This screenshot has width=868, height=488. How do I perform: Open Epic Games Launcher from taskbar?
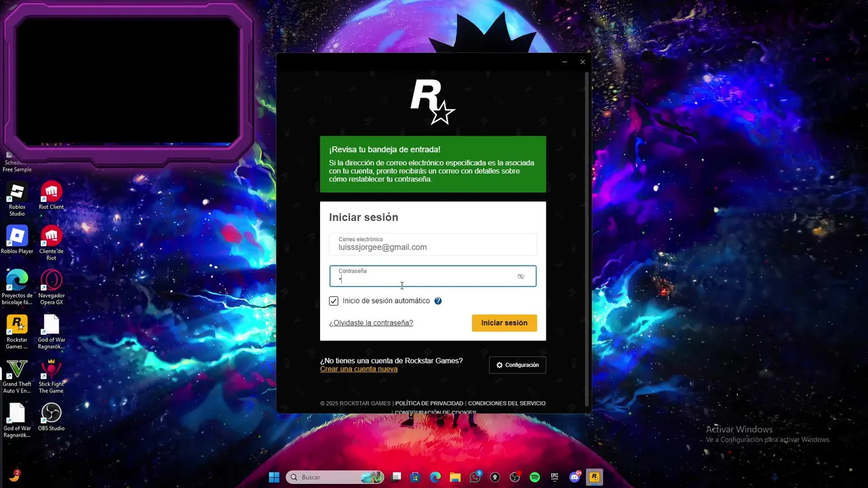click(x=555, y=477)
